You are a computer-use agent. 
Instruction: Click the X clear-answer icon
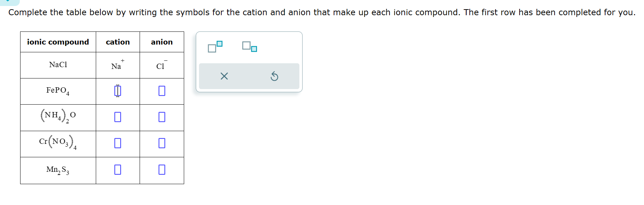[224, 76]
